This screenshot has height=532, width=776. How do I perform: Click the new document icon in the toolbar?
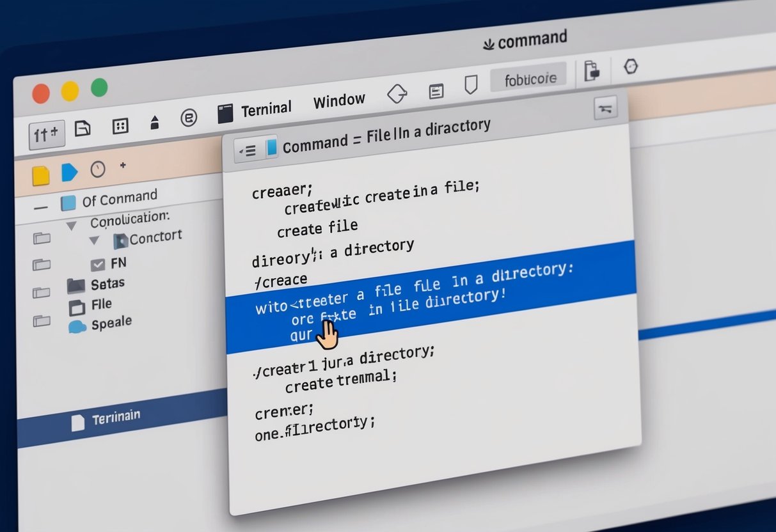pyautogui.click(x=83, y=128)
